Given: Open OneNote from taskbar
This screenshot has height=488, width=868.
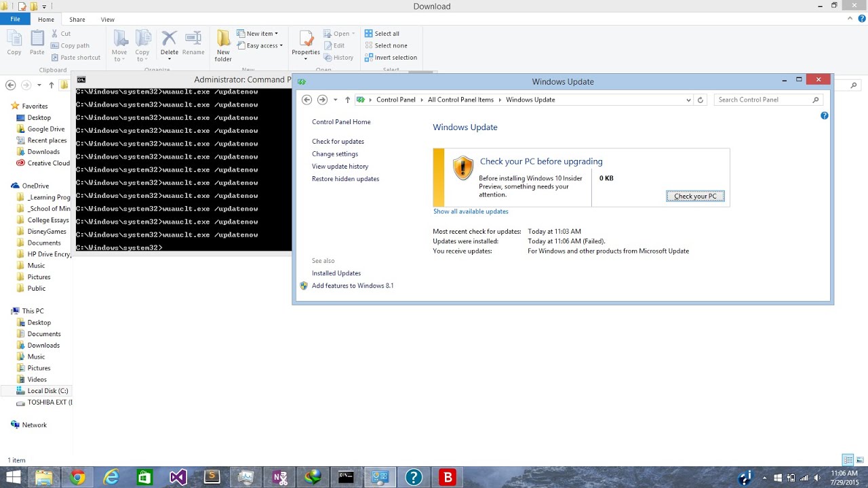Looking at the screenshot, I should 279,477.
